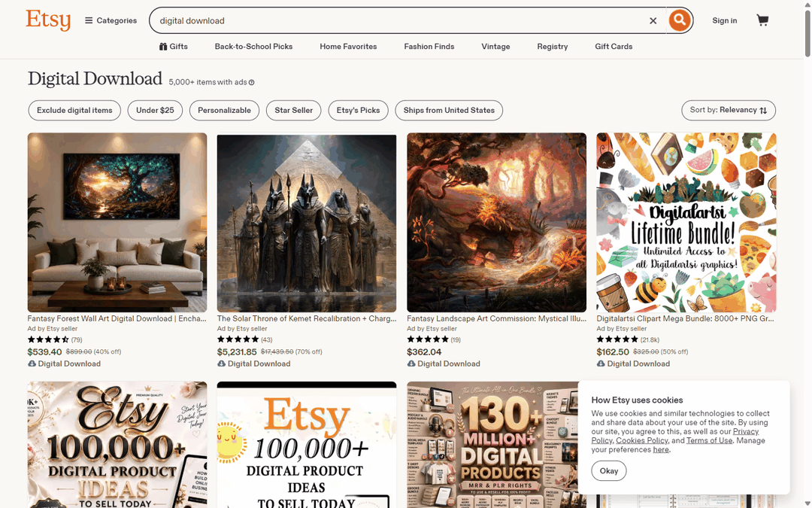
Task: Open the gold Etsy 100,000+ ideas thumbnail
Action: [117, 445]
